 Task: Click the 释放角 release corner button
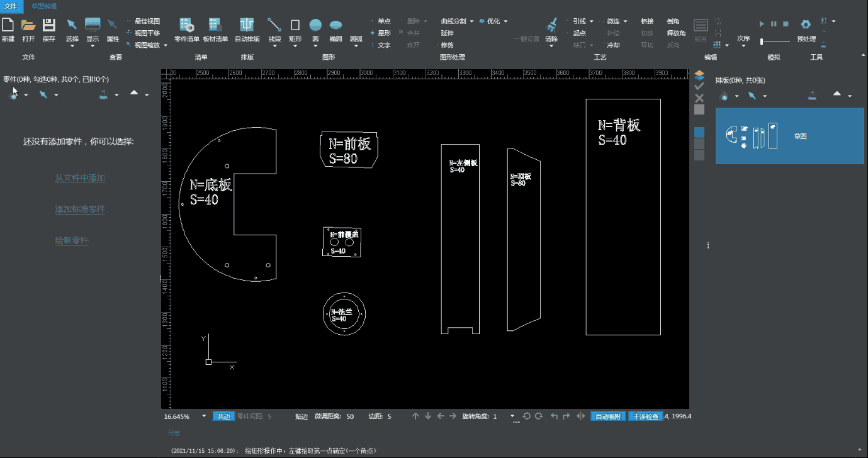tap(676, 33)
